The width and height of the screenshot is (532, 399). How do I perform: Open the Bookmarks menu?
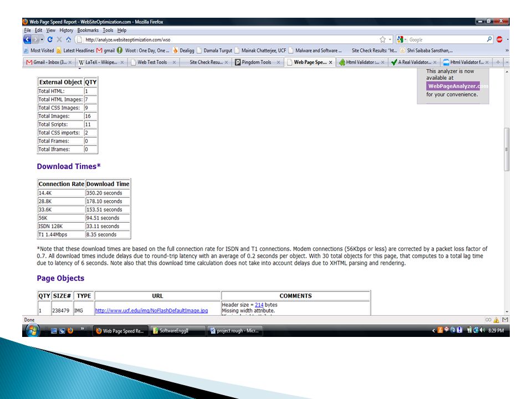coord(88,30)
